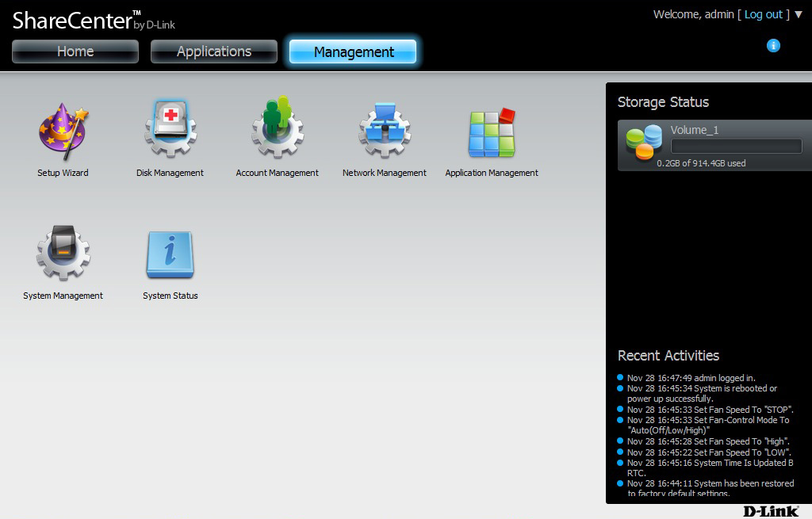Click the System Management label
Screen dimensions: 812x519
(63, 296)
